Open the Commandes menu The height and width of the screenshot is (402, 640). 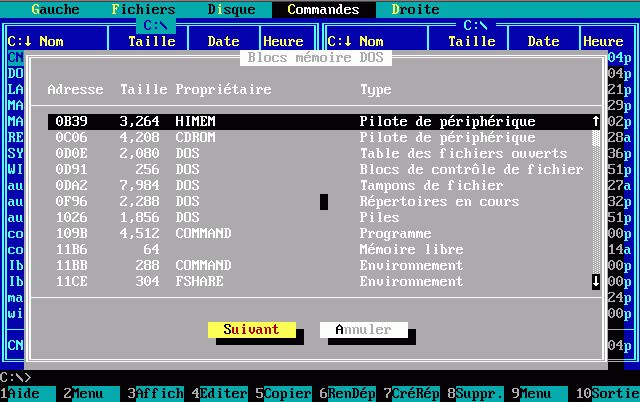click(323, 9)
